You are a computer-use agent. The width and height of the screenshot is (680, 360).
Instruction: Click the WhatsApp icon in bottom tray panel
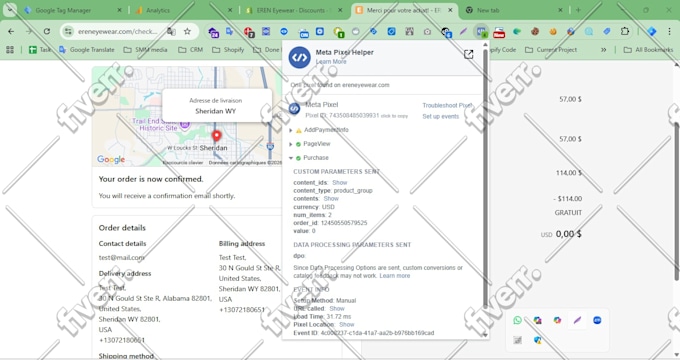(x=517, y=320)
